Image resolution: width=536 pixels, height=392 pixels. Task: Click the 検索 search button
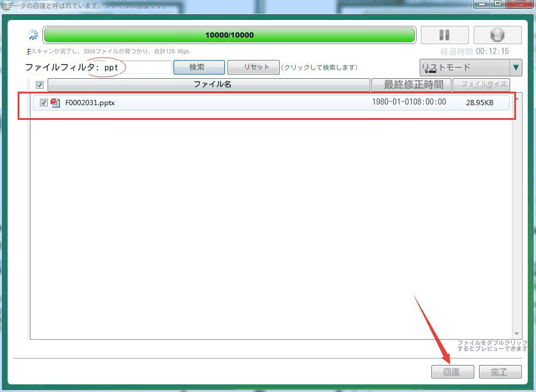[x=199, y=68]
